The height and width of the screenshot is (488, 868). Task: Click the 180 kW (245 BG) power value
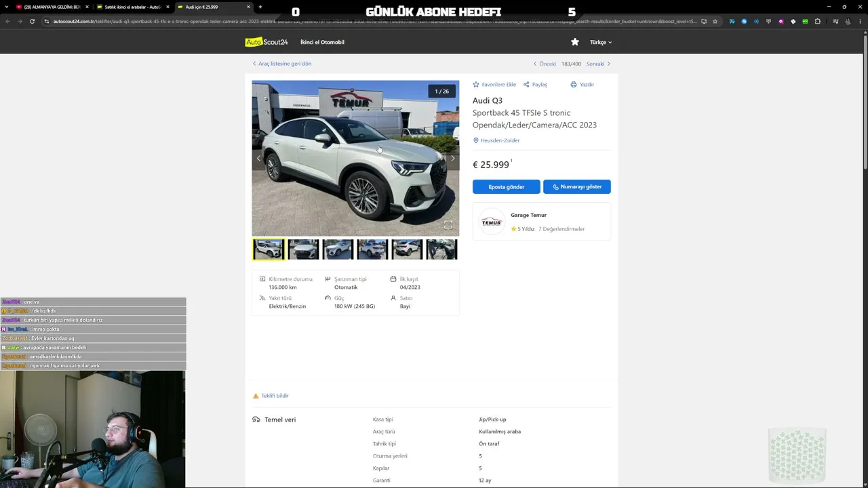coord(355,306)
